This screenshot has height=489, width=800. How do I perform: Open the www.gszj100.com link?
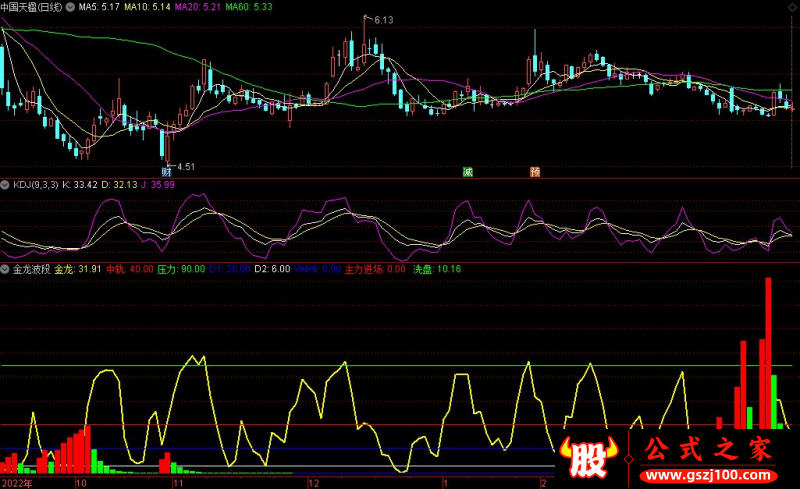click(x=709, y=473)
